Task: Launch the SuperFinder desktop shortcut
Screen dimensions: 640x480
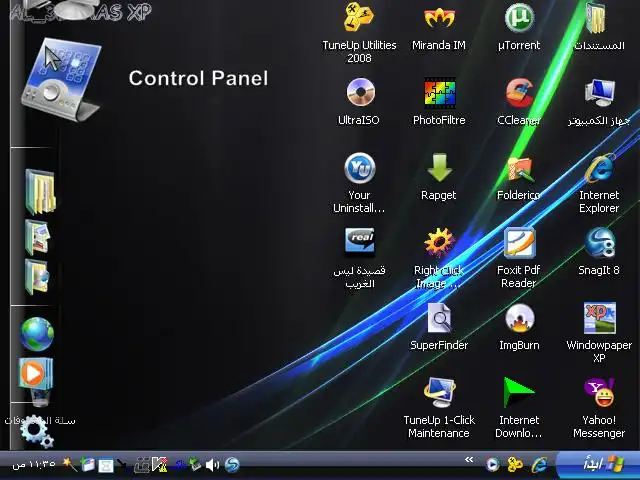Action: 439,318
